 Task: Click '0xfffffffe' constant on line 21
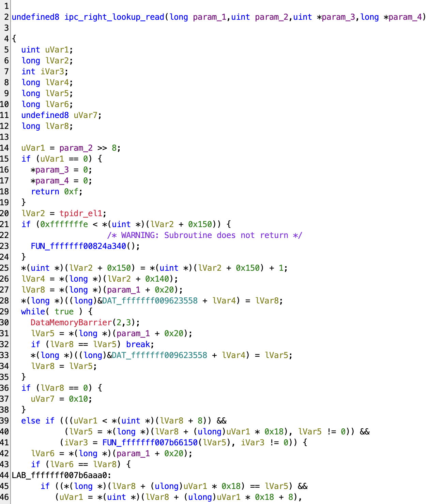(64, 224)
